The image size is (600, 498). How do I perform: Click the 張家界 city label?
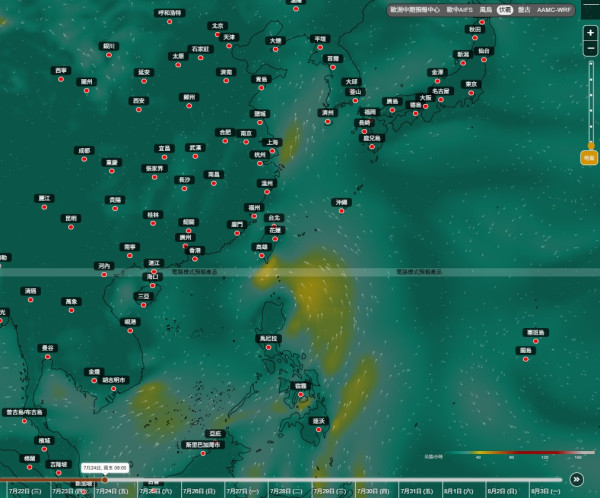pyautogui.click(x=155, y=168)
